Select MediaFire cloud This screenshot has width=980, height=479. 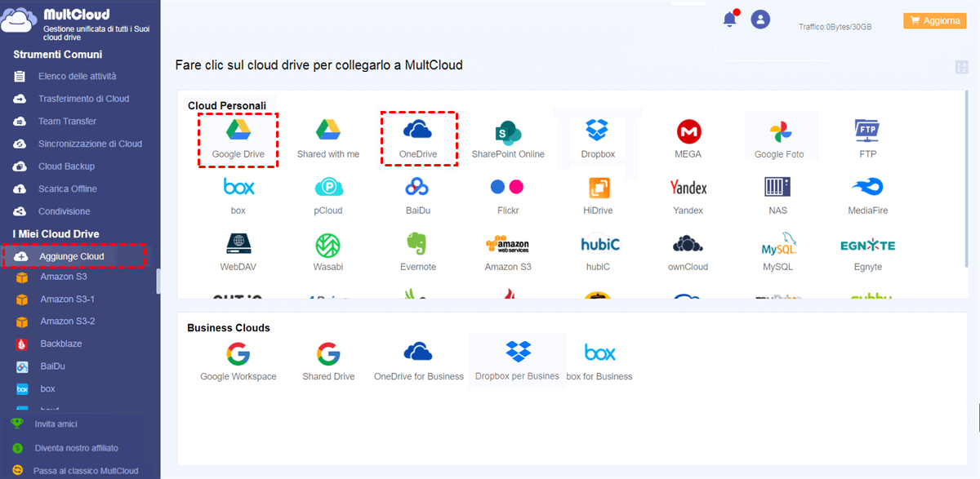[867, 197]
